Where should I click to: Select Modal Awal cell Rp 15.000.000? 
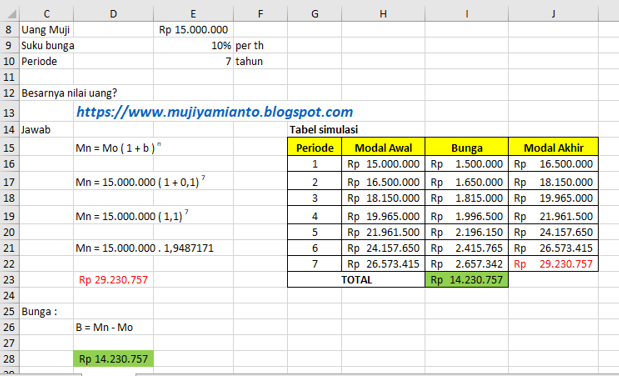point(383,164)
